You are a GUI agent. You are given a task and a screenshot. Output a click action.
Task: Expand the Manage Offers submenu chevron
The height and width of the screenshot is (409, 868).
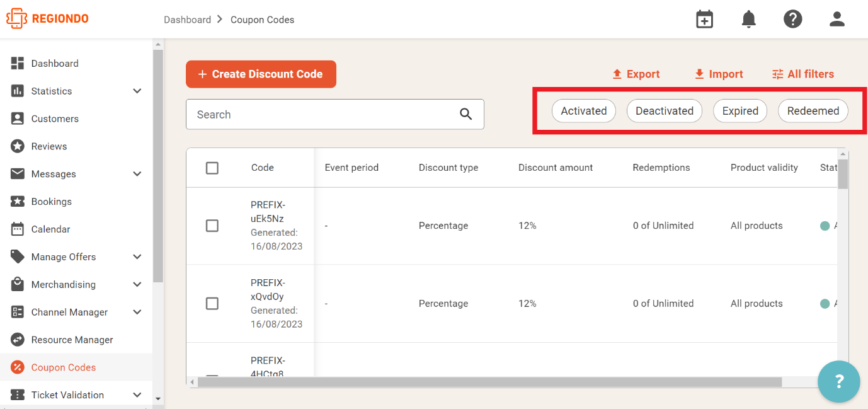point(137,256)
